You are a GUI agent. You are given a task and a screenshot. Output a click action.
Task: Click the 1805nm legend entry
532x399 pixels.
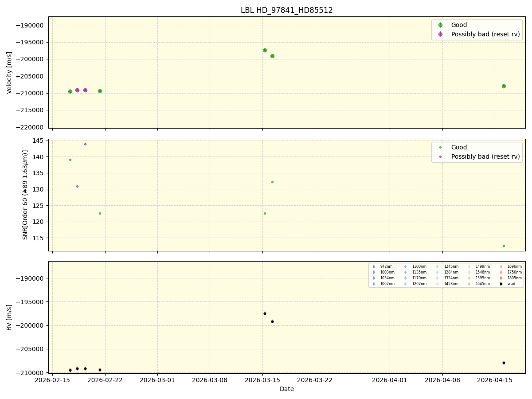(x=511, y=278)
